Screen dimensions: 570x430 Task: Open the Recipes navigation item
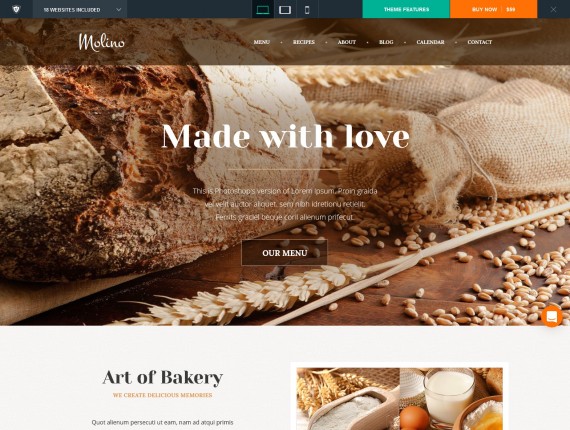pos(304,42)
